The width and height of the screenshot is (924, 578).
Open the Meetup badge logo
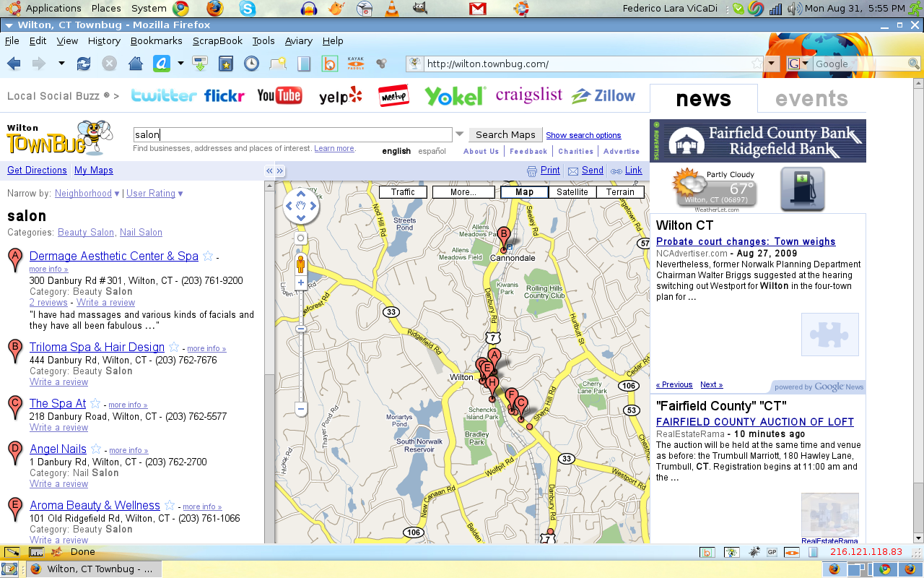(x=394, y=95)
